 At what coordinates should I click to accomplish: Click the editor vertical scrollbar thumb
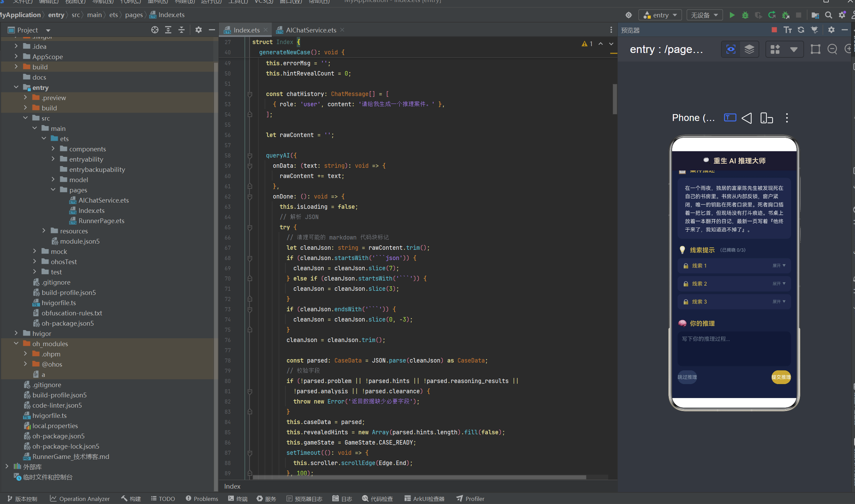click(x=615, y=98)
